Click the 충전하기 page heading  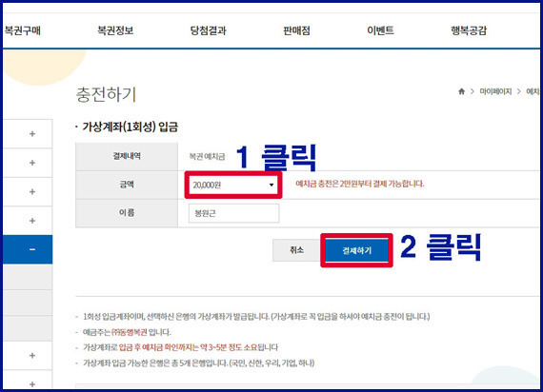click(x=106, y=94)
